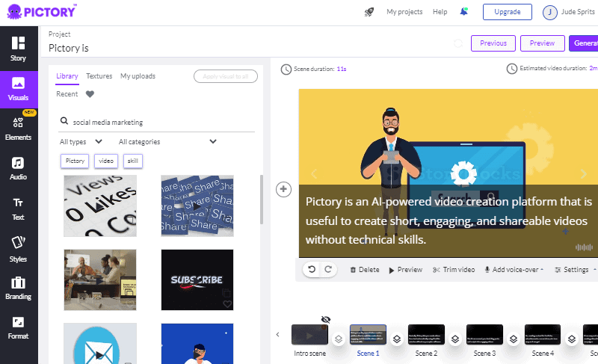This screenshot has width=598, height=364.
Task: Undo last action in scene toolbar
Action: 312,270
